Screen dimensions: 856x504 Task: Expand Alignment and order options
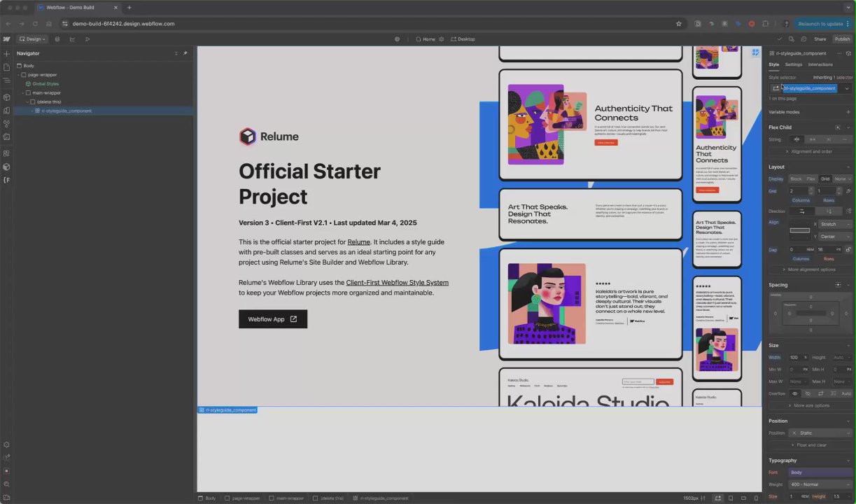(x=811, y=151)
